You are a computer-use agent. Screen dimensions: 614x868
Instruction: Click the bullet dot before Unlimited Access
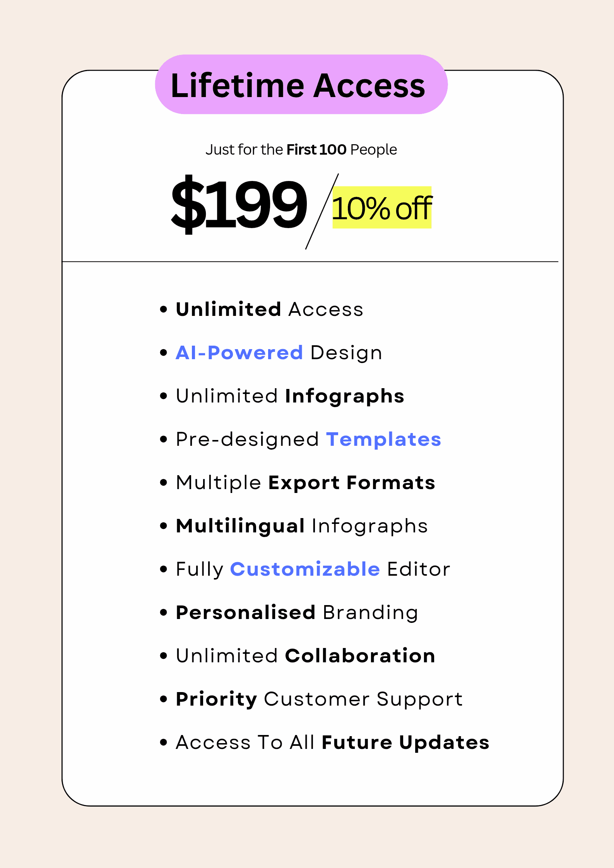[163, 309]
